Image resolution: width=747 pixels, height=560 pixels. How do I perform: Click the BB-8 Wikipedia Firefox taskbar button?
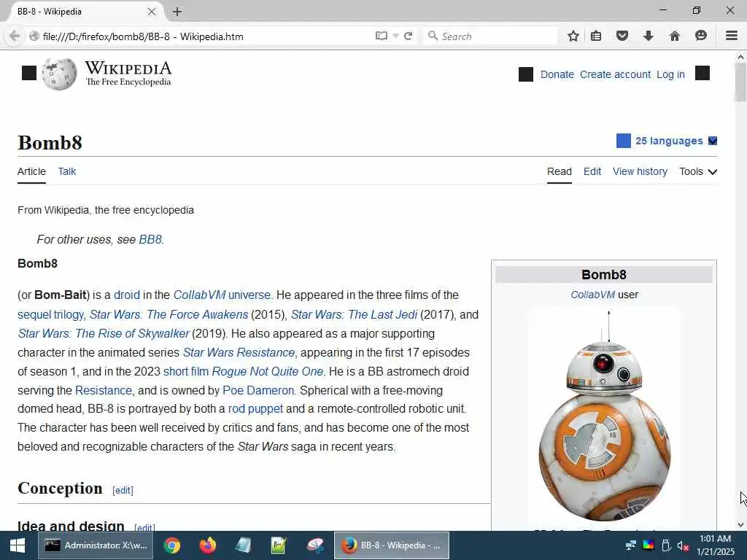point(392,545)
